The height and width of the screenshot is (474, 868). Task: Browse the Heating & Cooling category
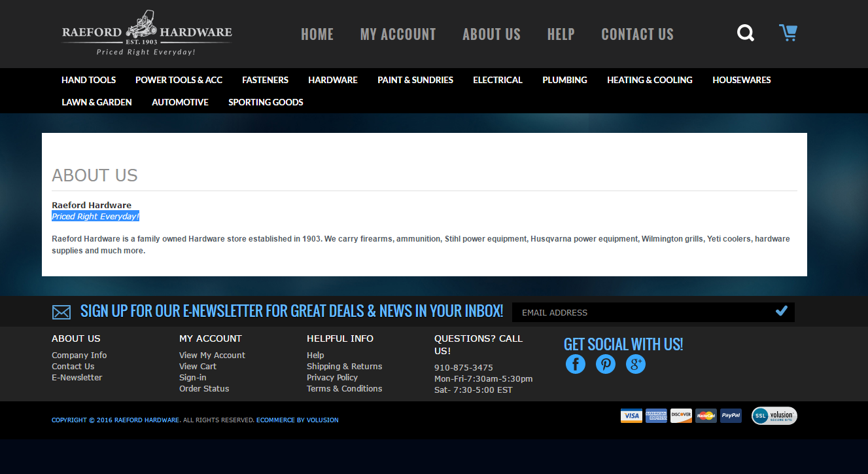point(650,80)
